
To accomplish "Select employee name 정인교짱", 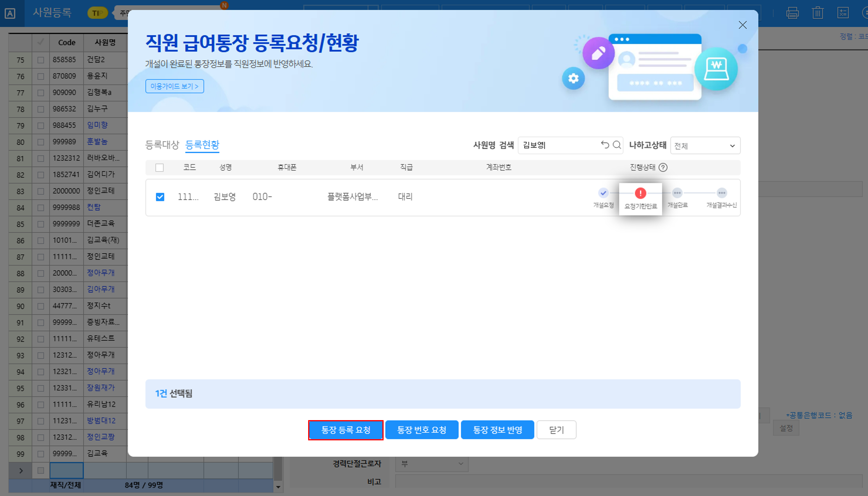I will [x=101, y=437].
